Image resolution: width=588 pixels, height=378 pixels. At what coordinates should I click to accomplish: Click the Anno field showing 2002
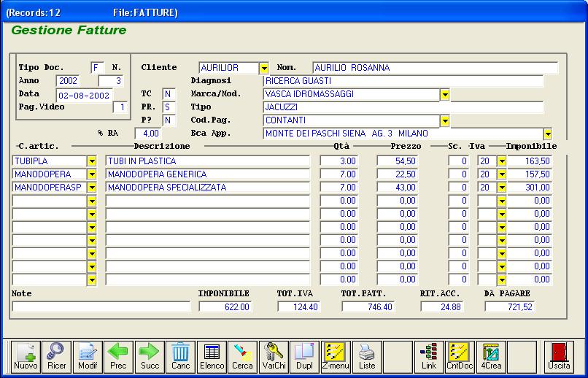pos(68,81)
